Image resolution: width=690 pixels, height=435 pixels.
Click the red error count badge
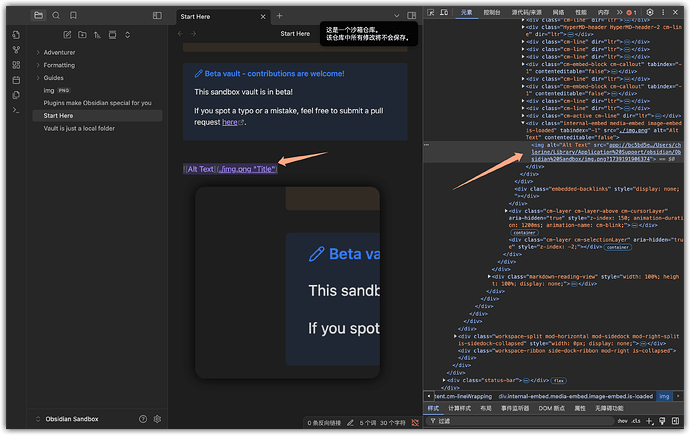pos(631,12)
